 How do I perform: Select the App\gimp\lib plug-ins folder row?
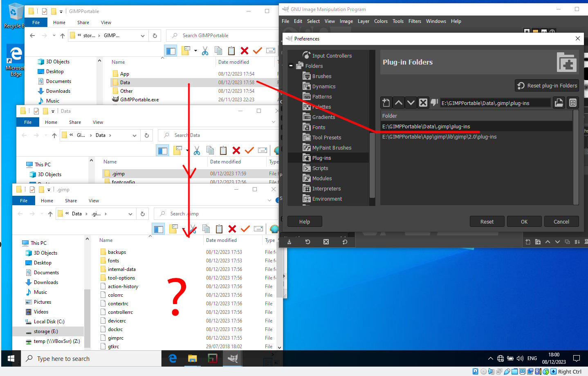[x=476, y=137]
